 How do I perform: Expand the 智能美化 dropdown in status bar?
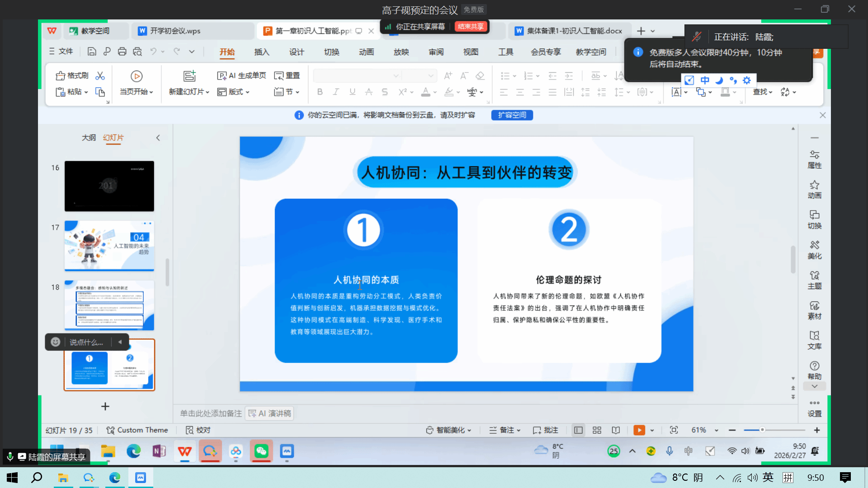(x=469, y=431)
